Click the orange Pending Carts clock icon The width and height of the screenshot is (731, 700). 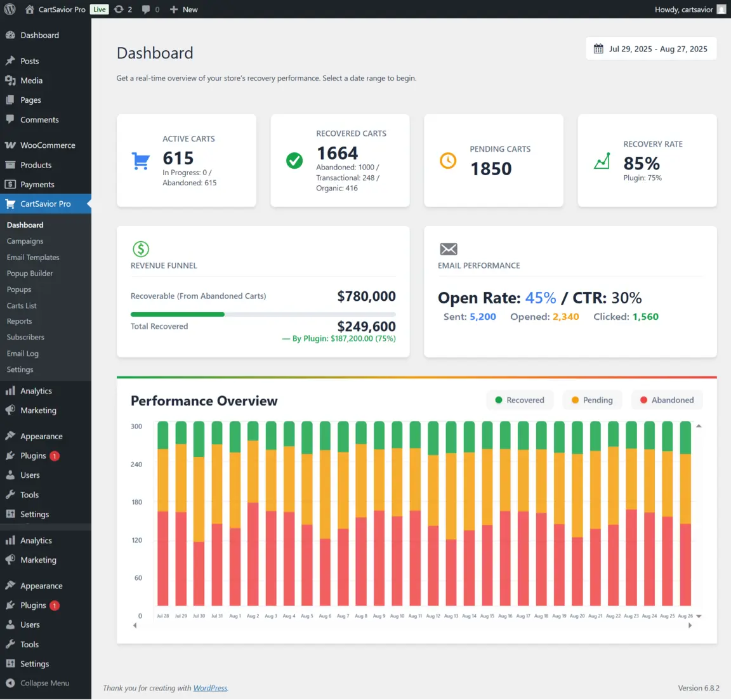pyautogui.click(x=448, y=161)
